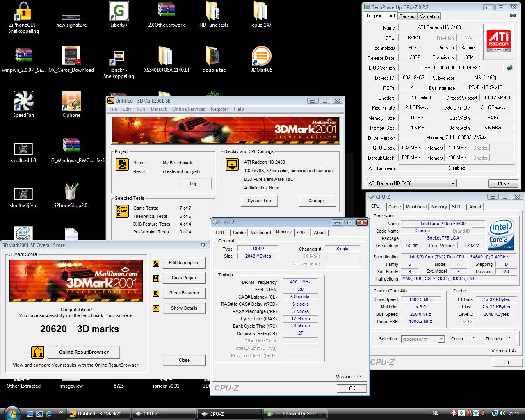
Task: Click the GPU-Z BIOS save chip icon
Action: point(510,68)
